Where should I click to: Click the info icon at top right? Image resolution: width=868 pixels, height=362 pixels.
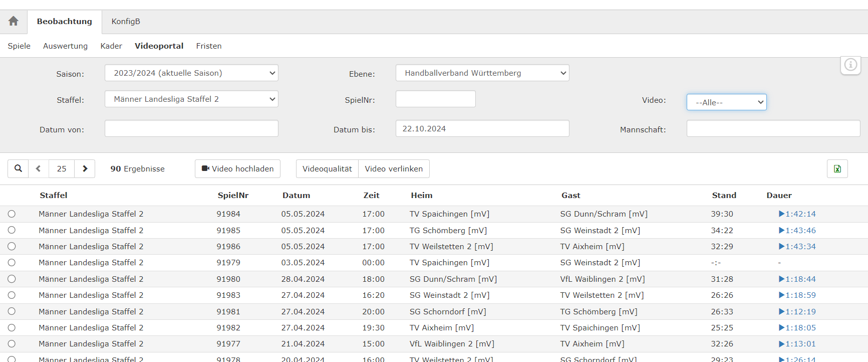coord(850,65)
